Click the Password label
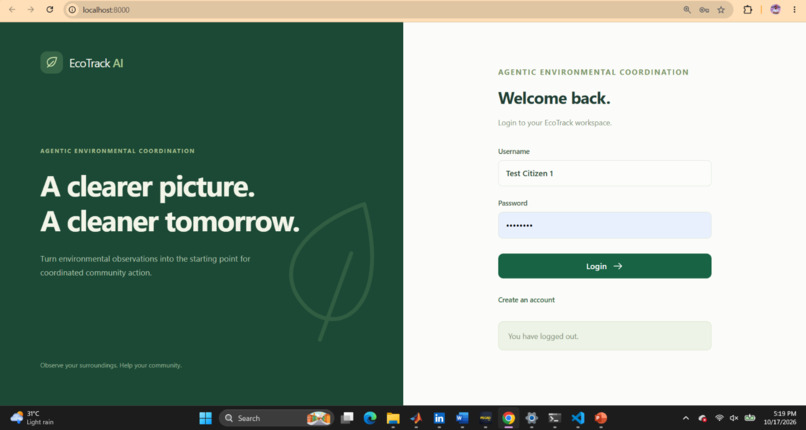 (x=512, y=203)
